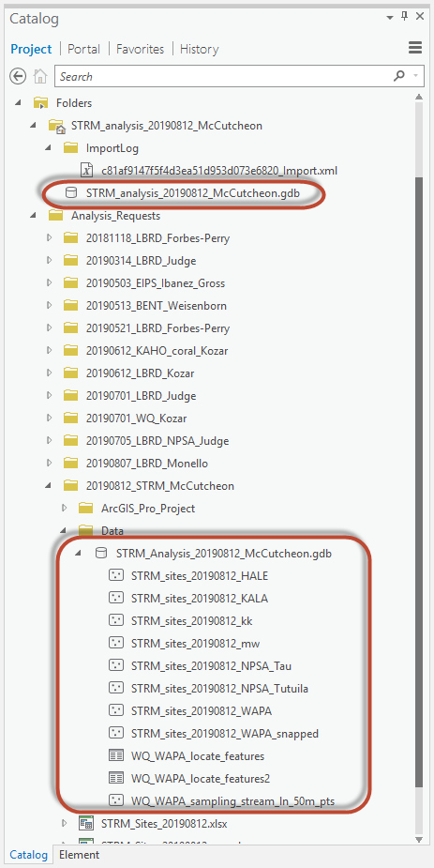The width and height of the screenshot is (434, 868).
Task: Click the Folders container icon
Action: (x=40, y=103)
